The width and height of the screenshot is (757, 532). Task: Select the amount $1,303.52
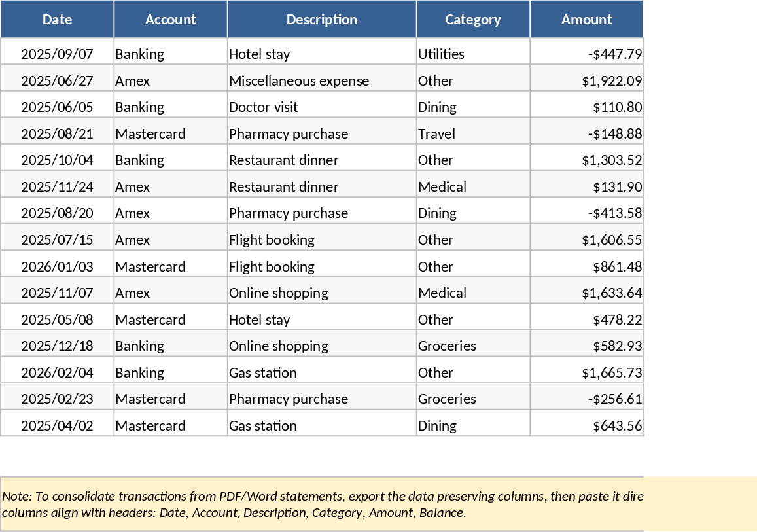[x=586, y=160]
